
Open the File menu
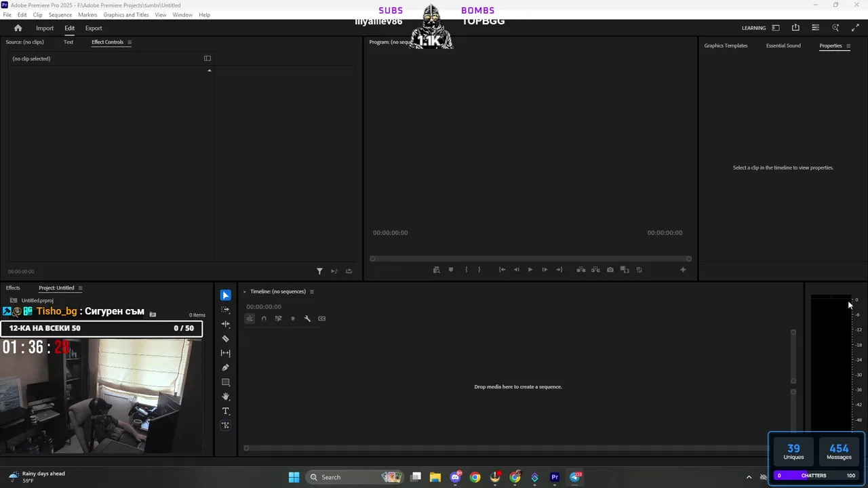[7, 15]
